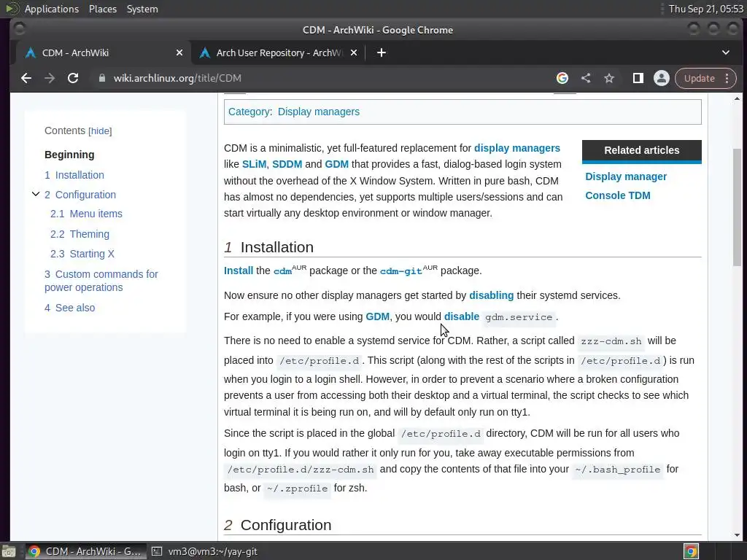
Task: Collapse the Configuration section in contents
Action: [36, 194]
